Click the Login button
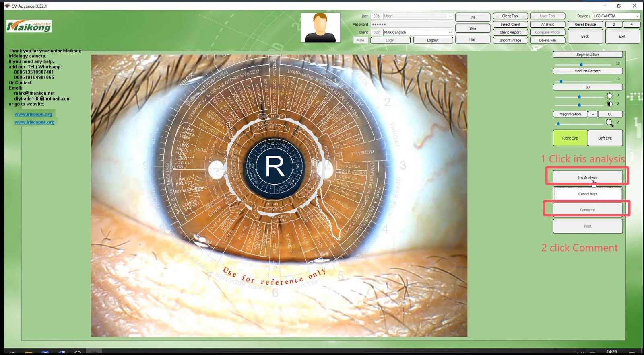 click(x=390, y=40)
